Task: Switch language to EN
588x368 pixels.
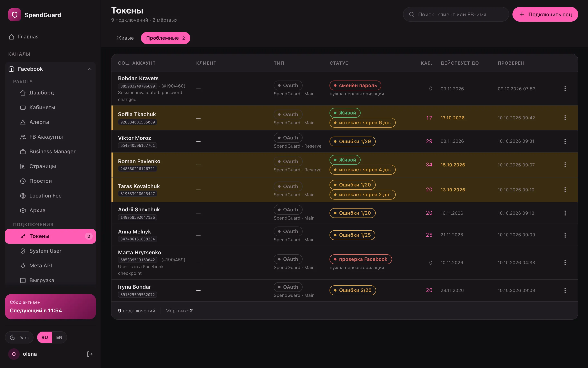Action: click(59, 337)
